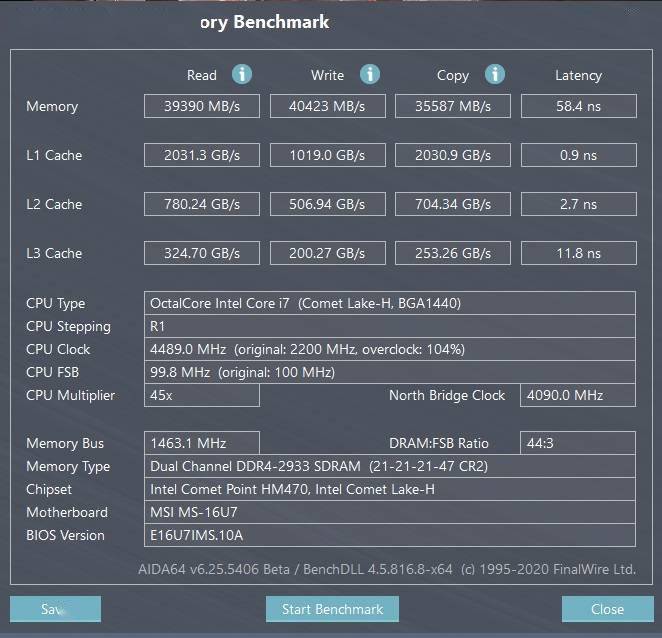Select L1 Cache Latency value 0.9 ns
662x638 pixels.
coord(579,155)
